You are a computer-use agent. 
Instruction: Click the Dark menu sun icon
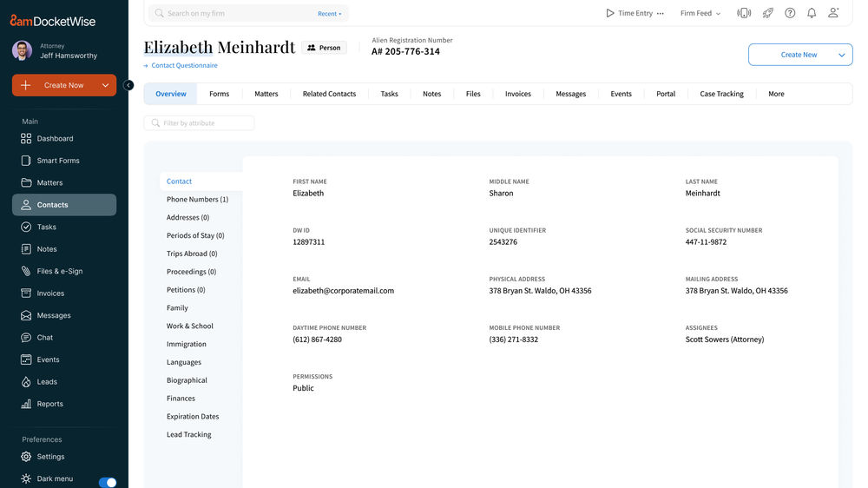pos(26,478)
